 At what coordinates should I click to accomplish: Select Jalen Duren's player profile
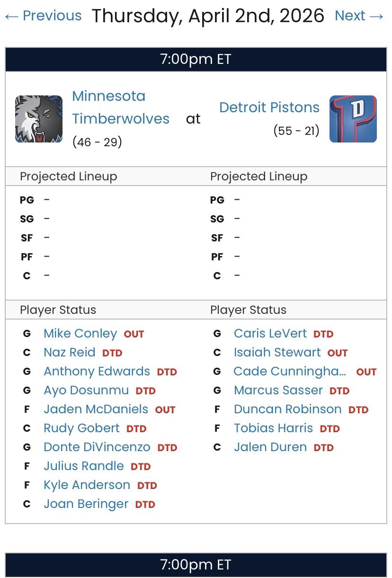click(270, 447)
